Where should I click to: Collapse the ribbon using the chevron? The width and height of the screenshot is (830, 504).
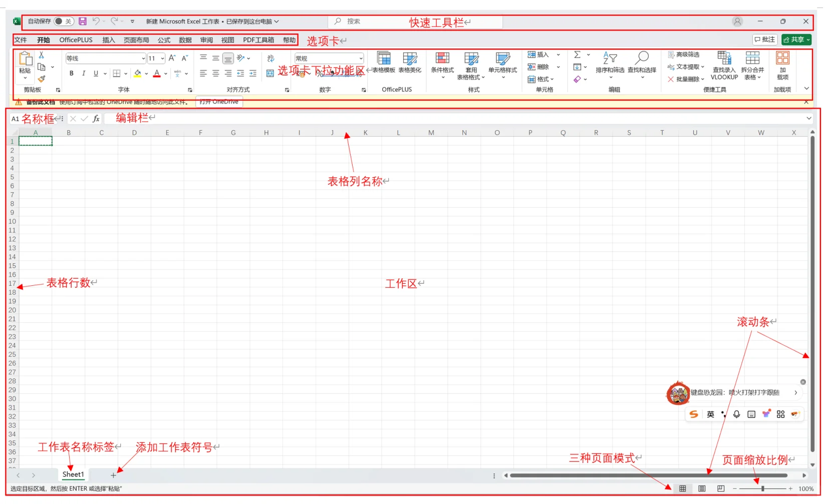coord(806,89)
